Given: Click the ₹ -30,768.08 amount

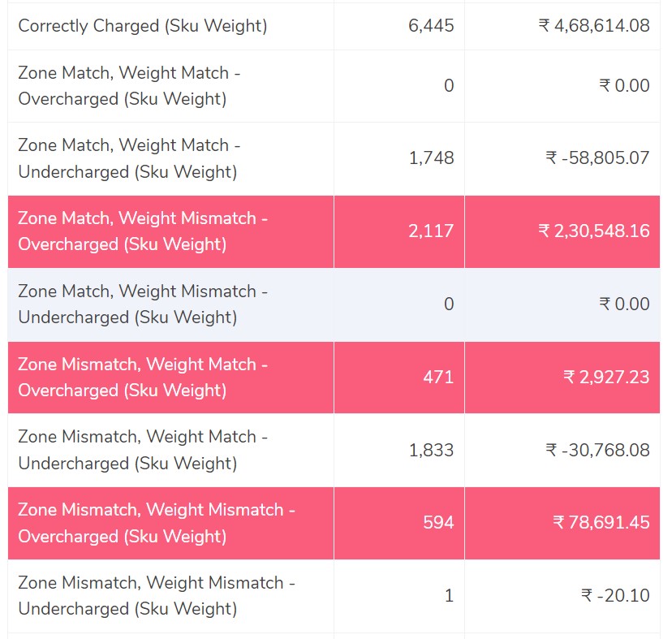Looking at the screenshot, I should click(x=597, y=450).
